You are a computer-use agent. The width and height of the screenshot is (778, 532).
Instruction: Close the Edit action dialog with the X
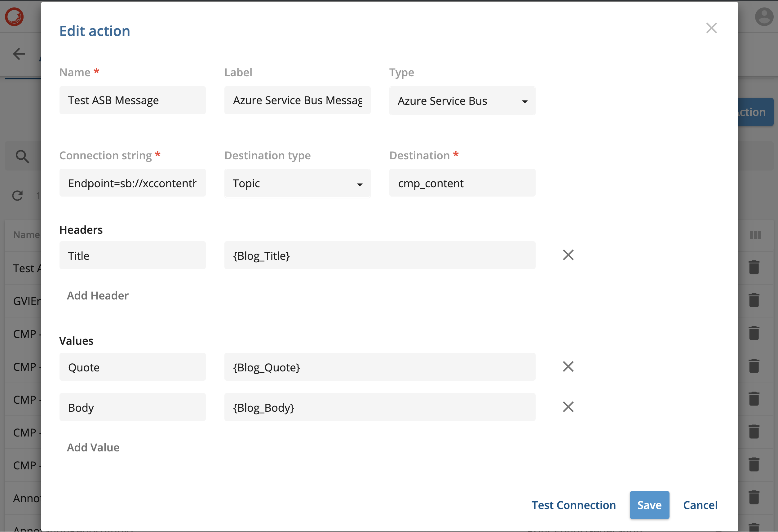(x=711, y=28)
